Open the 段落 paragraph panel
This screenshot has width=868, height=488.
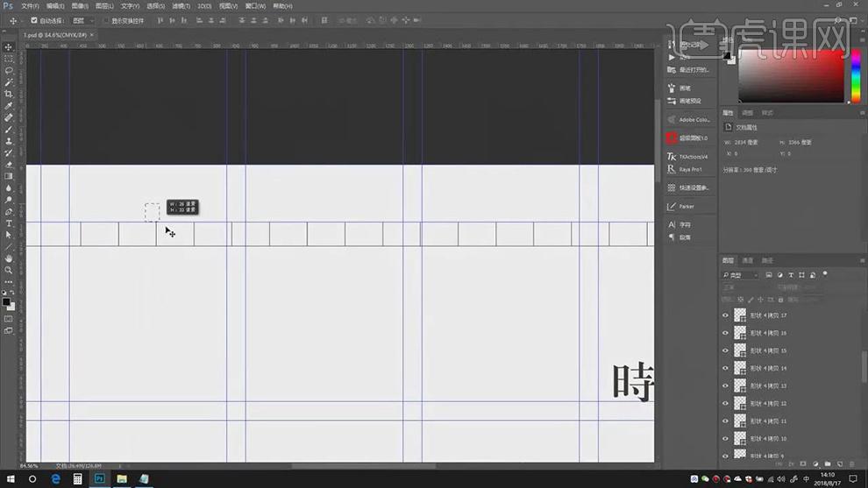679,237
